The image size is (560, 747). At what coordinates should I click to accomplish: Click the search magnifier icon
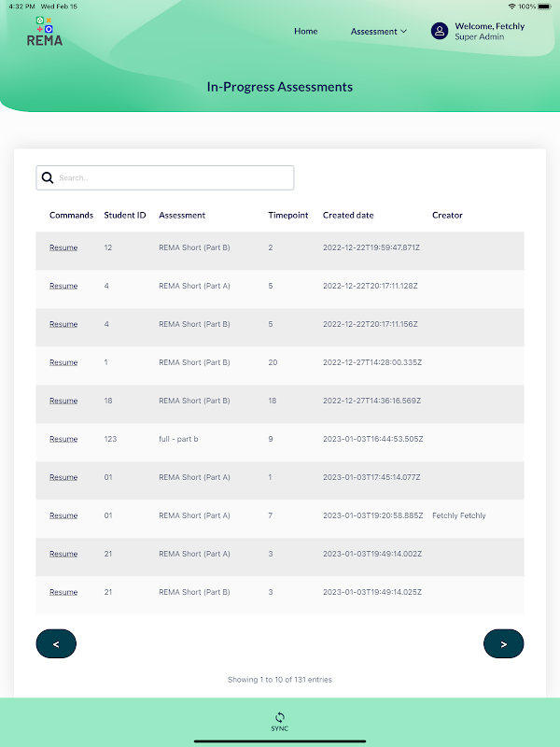pos(48,177)
